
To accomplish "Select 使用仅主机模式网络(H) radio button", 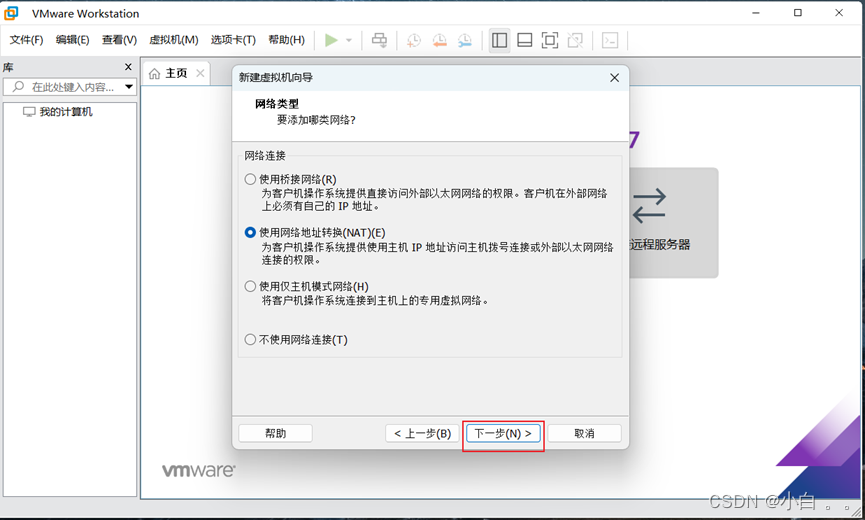I will [250, 286].
